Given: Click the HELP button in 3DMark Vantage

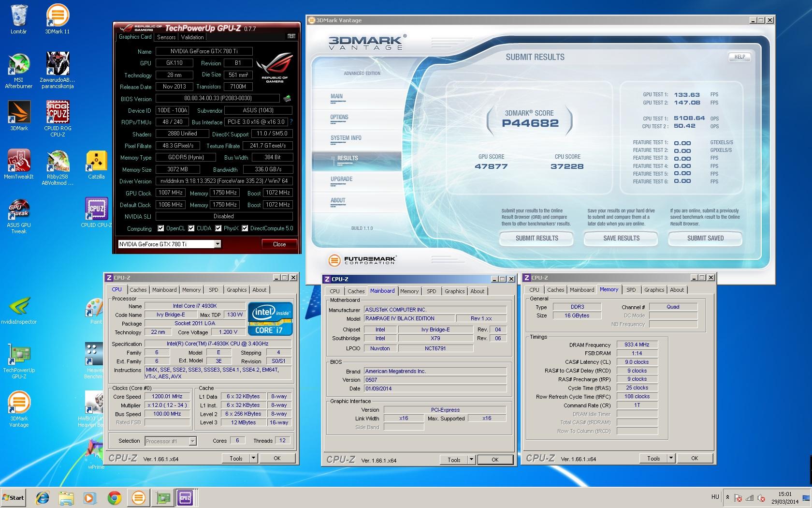Looking at the screenshot, I should (x=739, y=57).
